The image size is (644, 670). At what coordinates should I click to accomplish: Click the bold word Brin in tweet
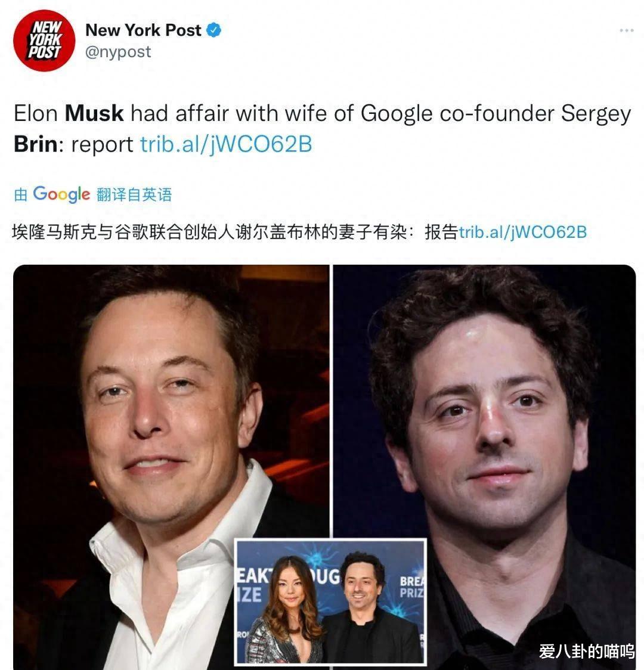pos(36,144)
